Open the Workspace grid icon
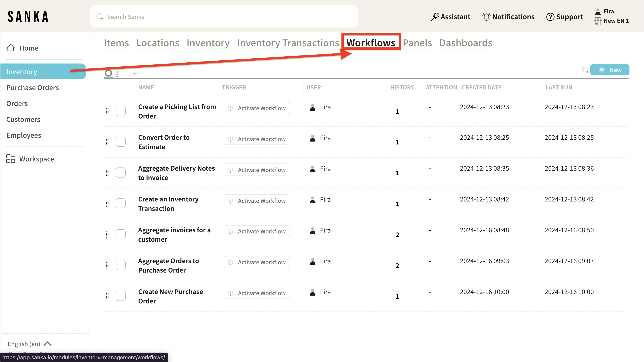This screenshot has height=362, width=644. point(11,159)
